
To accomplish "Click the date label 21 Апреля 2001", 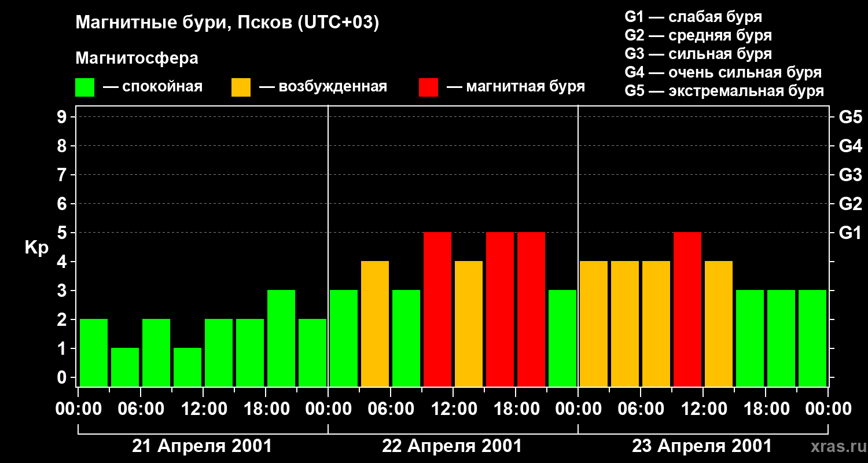I will (x=202, y=446).
